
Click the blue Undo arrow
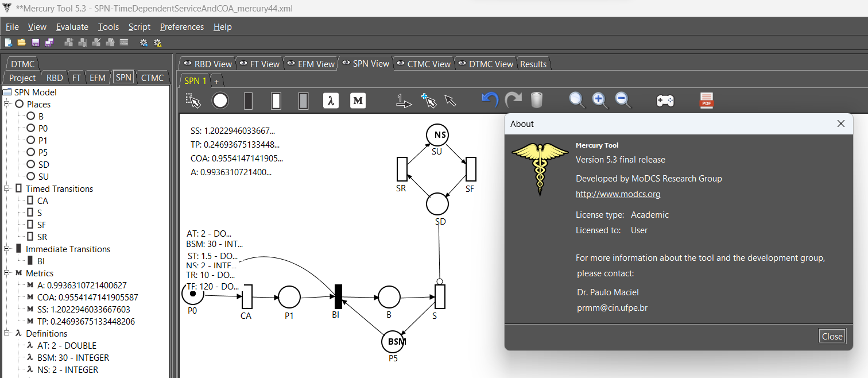(490, 101)
